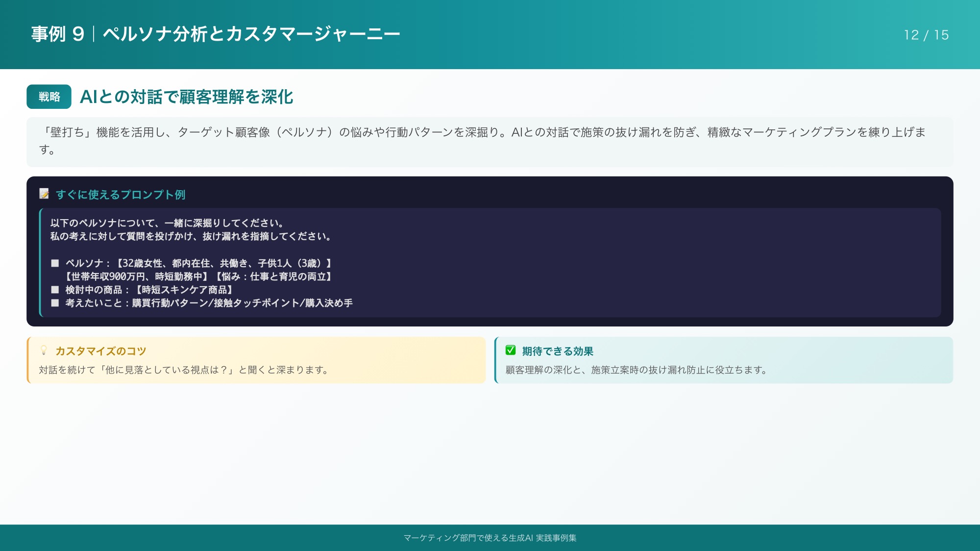Image resolution: width=980 pixels, height=551 pixels.
Task: Click the heading カスタマイズのコツ
Action: coord(101,351)
